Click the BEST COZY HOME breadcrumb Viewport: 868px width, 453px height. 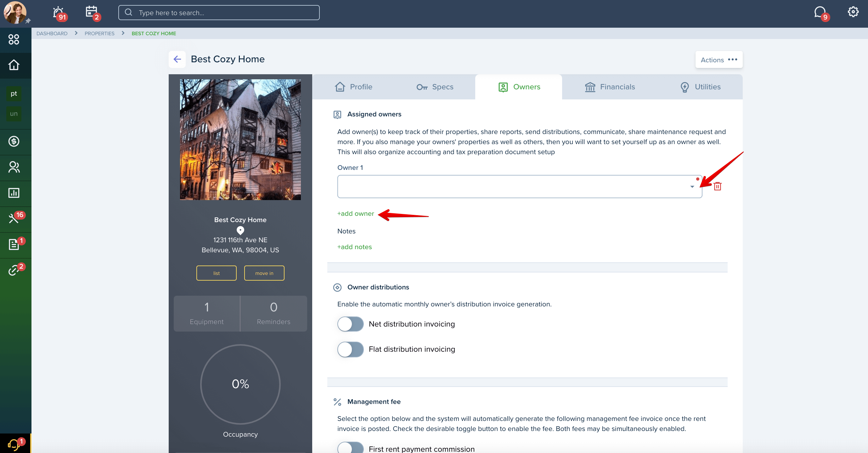(x=154, y=33)
